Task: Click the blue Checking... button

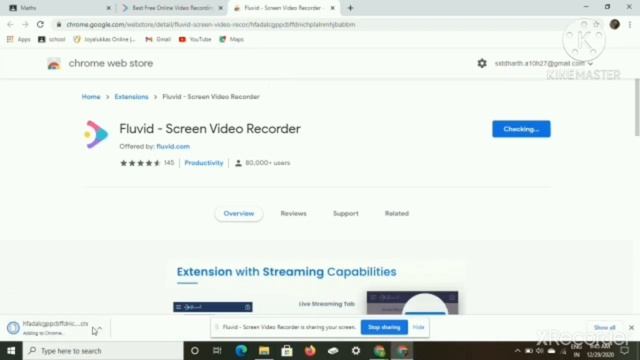Action: 521,129
